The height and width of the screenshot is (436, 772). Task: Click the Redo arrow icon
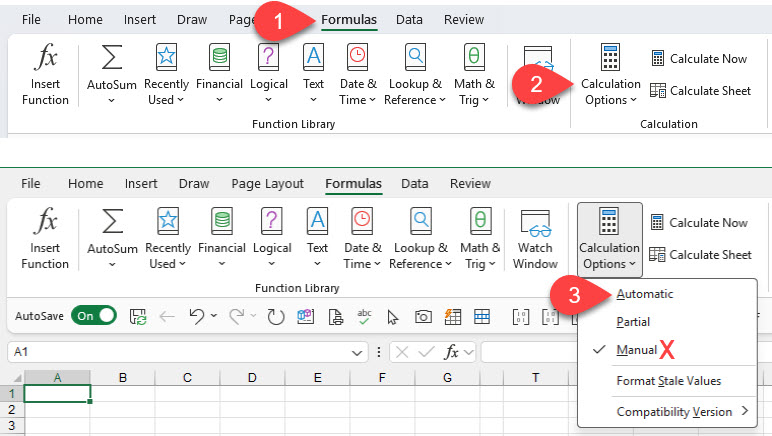(237, 316)
